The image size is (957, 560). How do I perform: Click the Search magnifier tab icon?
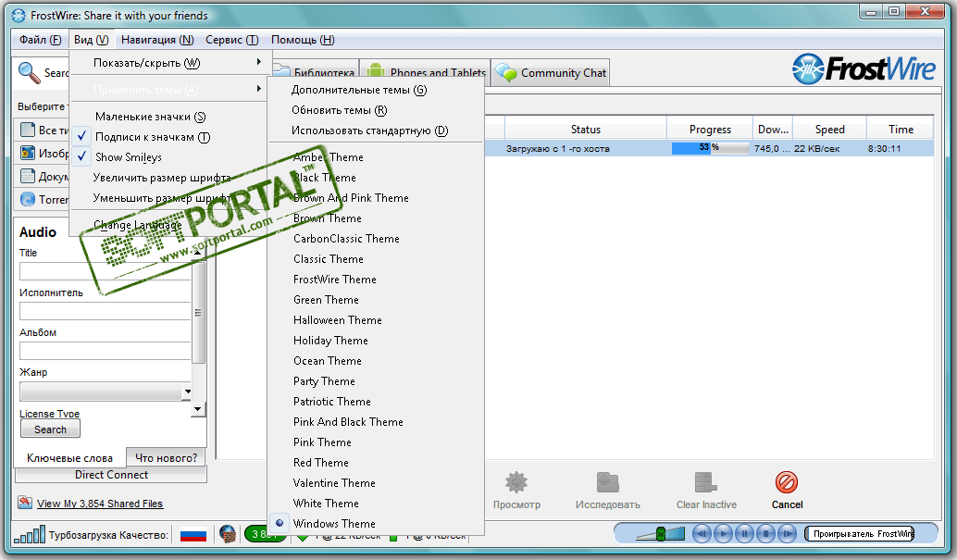29,73
